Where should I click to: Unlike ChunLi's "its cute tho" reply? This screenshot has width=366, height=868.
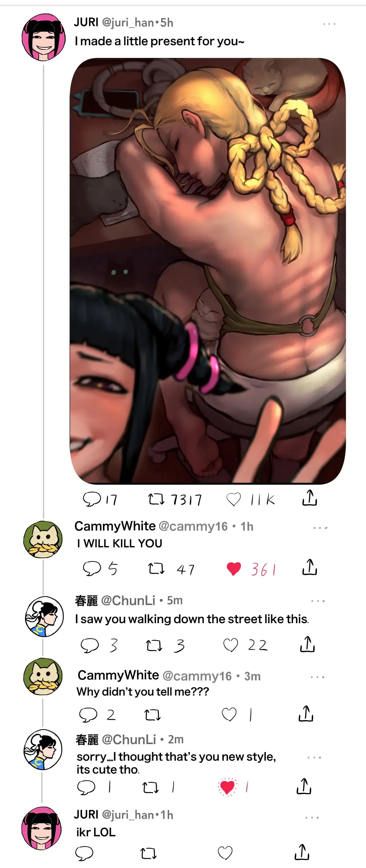[227, 788]
